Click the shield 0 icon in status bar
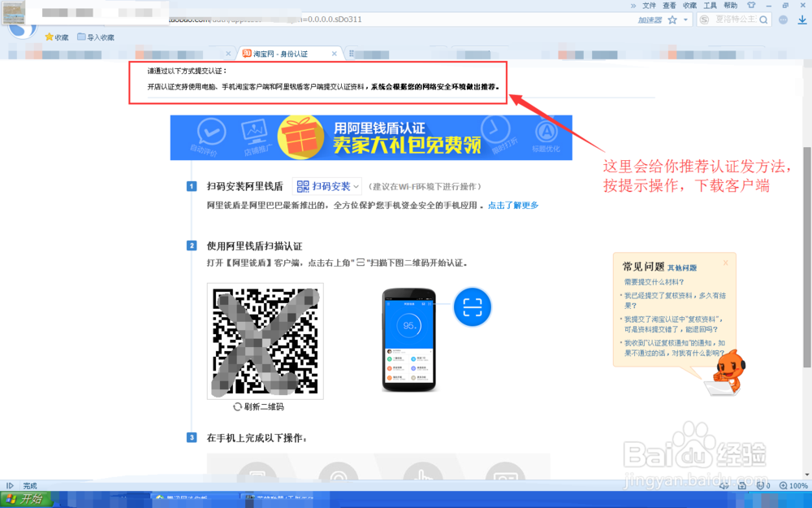The height and width of the screenshot is (508, 812). [762, 486]
